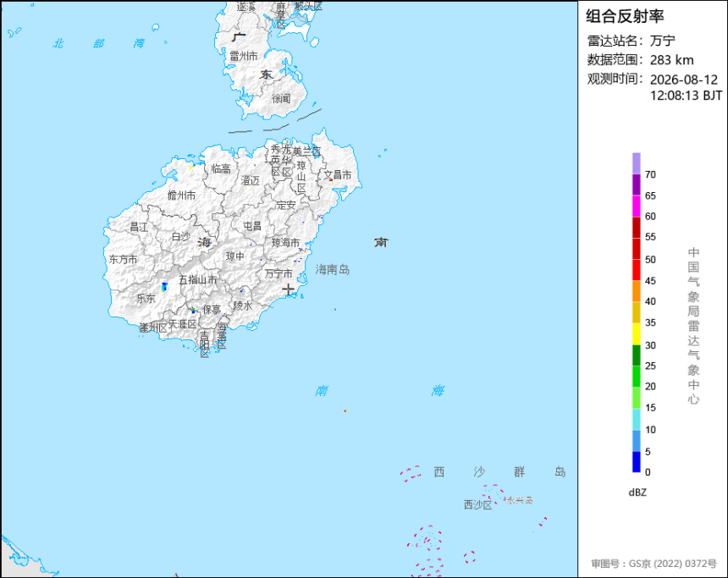
Task: Select the 70 dBZ lavender legend color
Action: (x=636, y=163)
